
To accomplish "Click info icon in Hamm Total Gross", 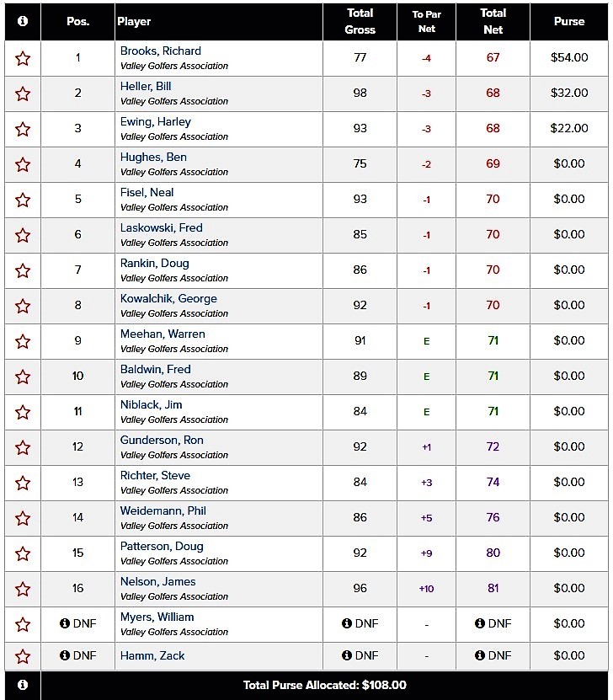I will click(x=347, y=655).
